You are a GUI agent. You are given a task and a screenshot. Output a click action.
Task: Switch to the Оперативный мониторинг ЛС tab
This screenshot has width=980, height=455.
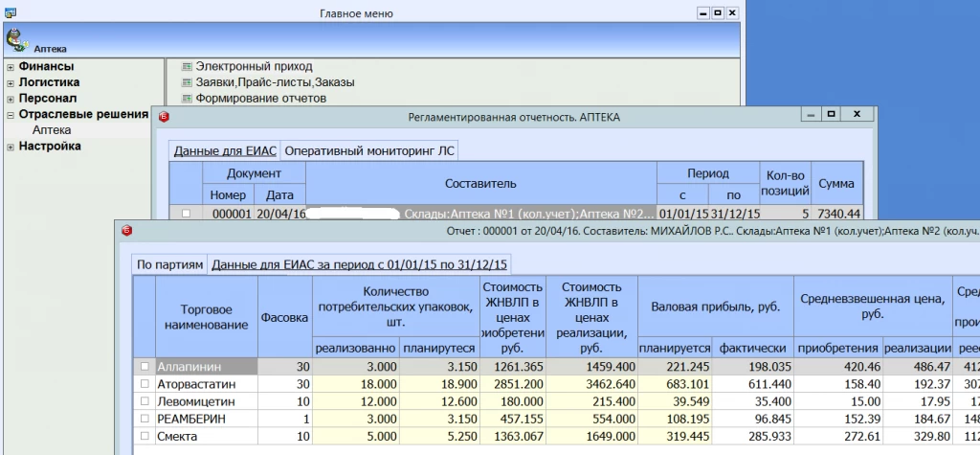[369, 150]
